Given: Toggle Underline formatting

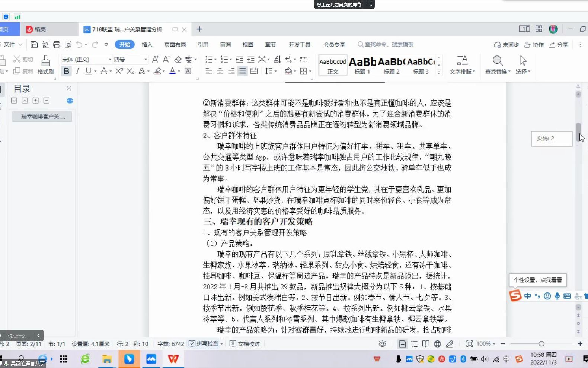Looking at the screenshot, I should (x=88, y=71).
